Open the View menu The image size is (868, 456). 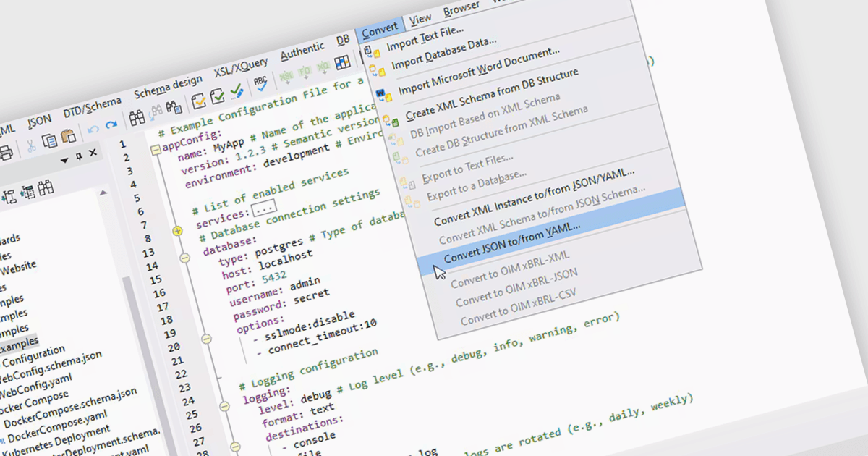(420, 18)
